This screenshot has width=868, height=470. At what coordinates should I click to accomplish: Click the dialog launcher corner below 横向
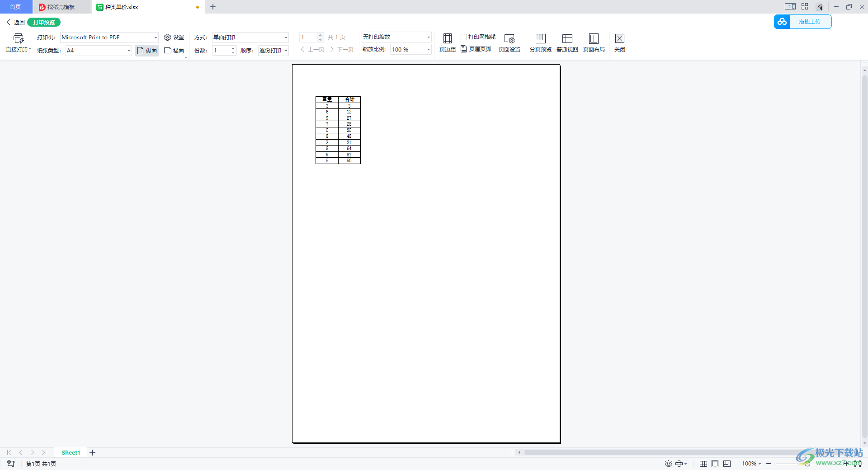coord(186,57)
